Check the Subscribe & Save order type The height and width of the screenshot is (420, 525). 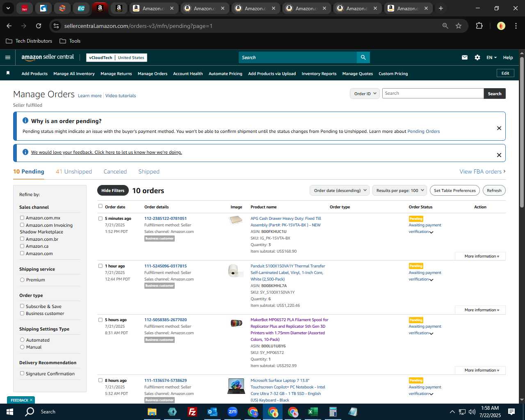pyautogui.click(x=22, y=306)
